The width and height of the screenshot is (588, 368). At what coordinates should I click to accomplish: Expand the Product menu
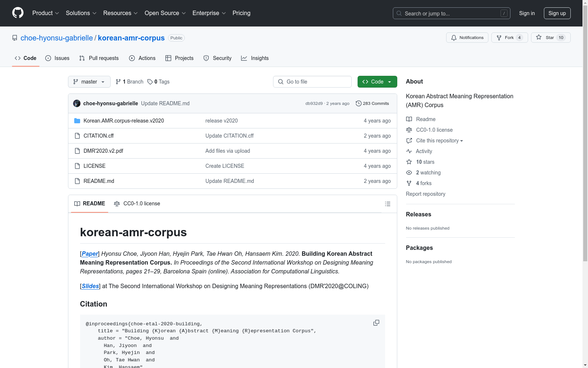(x=46, y=13)
